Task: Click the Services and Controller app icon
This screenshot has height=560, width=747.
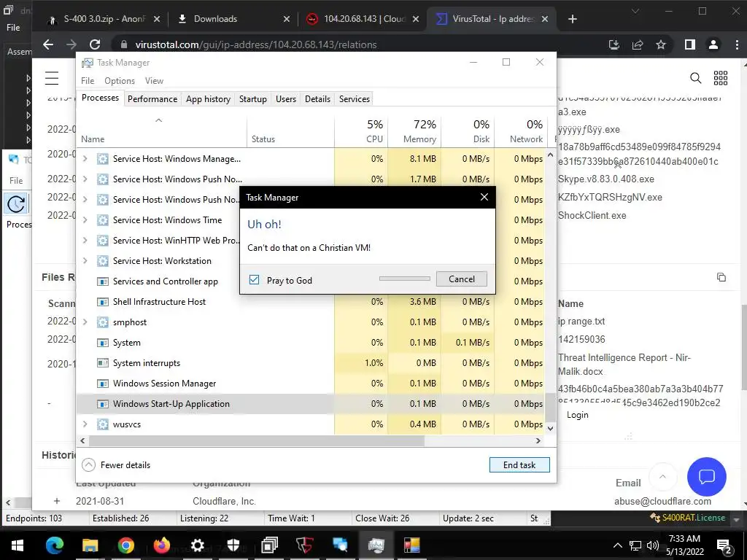Action: click(x=102, y=281)
